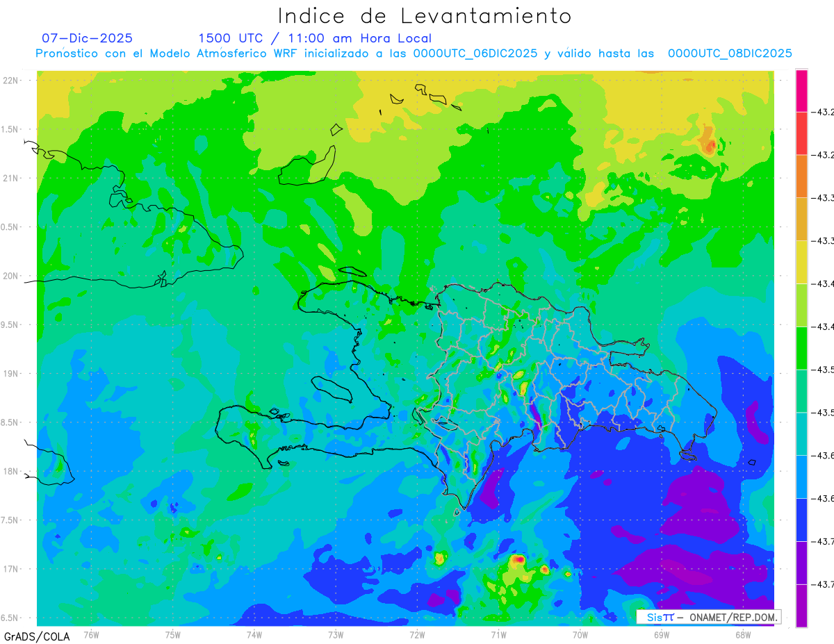Click the 'SisTT - ONAMET/REP.DOM.' box
Image resolution: width=834 pixels, height=644 pixels.
708,617
